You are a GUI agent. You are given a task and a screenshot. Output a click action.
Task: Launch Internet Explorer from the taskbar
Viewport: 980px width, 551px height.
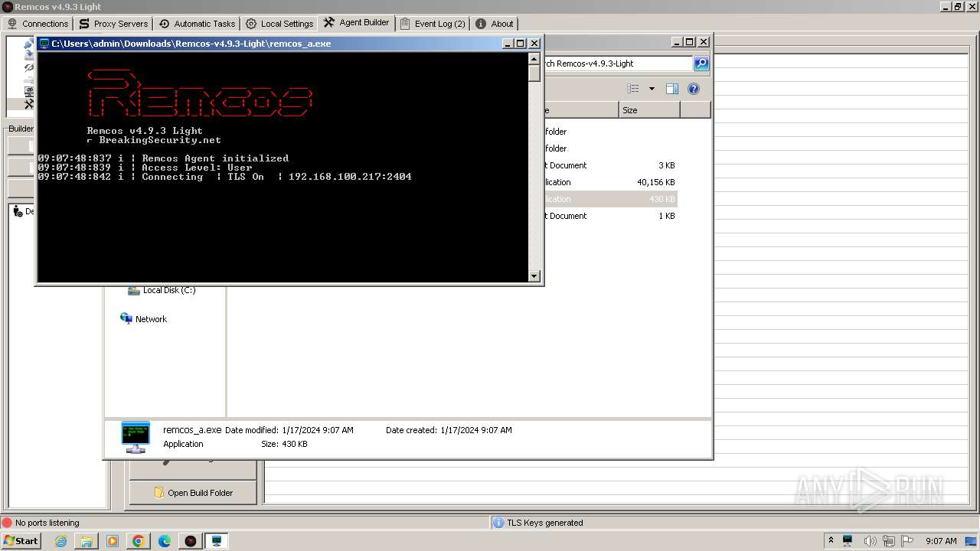coord(60,541)
